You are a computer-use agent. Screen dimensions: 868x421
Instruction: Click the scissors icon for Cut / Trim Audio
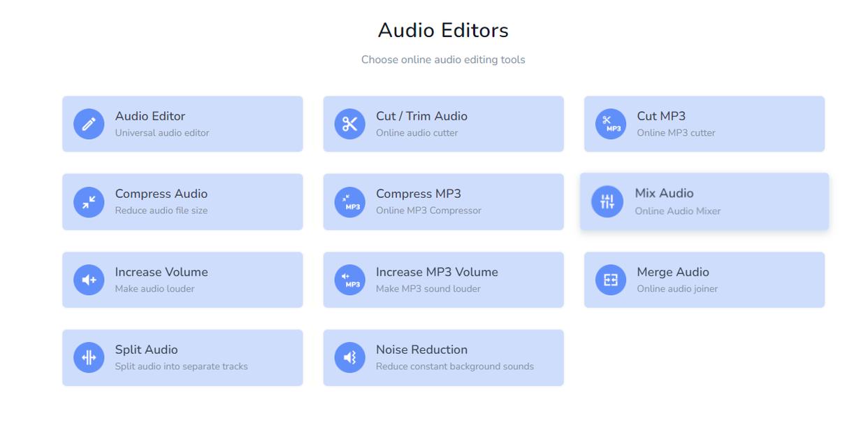coord(349,124)
